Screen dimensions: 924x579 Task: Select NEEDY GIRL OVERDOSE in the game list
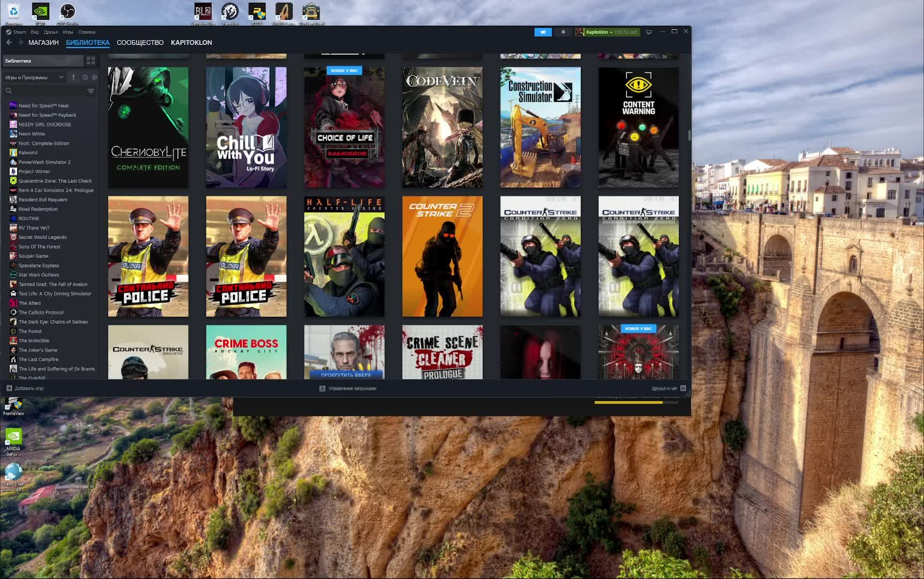(x=51, y=124)
